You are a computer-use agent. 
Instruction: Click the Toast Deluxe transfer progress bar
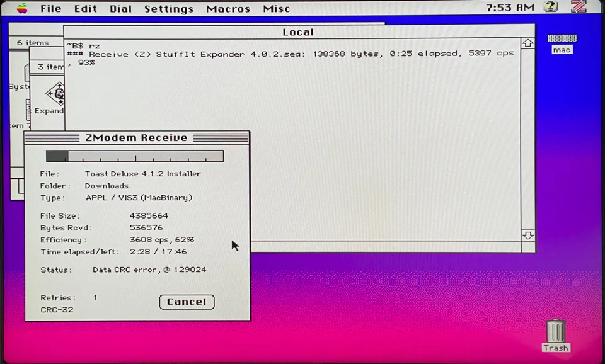point(134,156)
